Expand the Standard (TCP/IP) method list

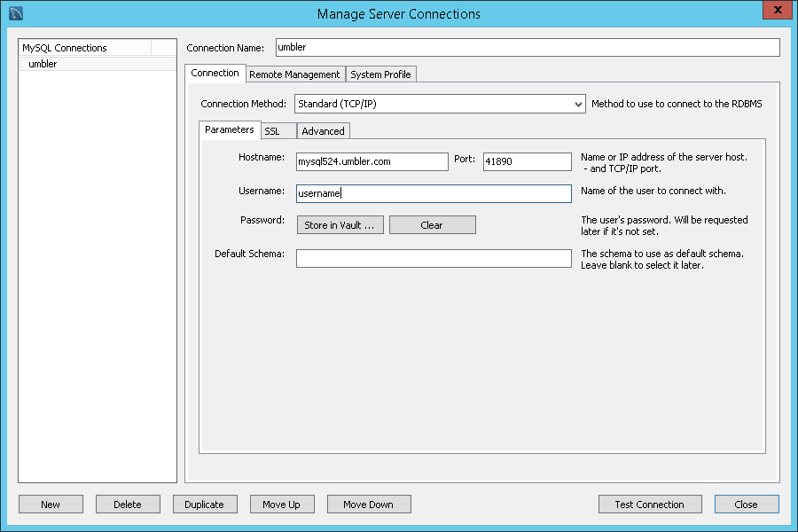439,103
